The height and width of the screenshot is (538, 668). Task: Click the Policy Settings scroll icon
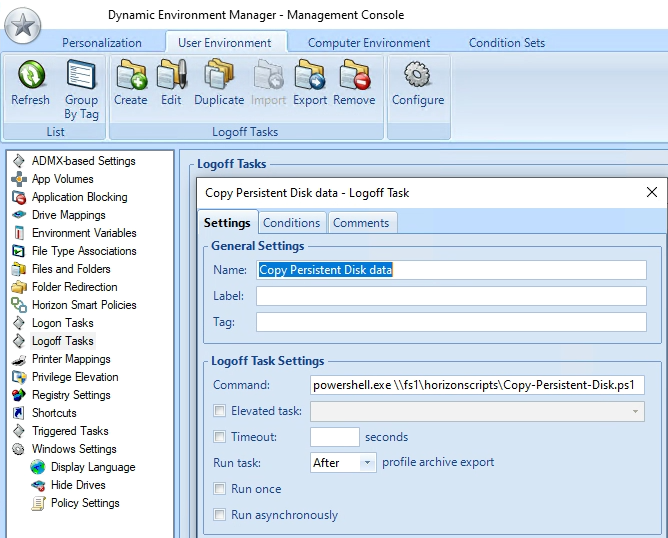tap(38, 503)
